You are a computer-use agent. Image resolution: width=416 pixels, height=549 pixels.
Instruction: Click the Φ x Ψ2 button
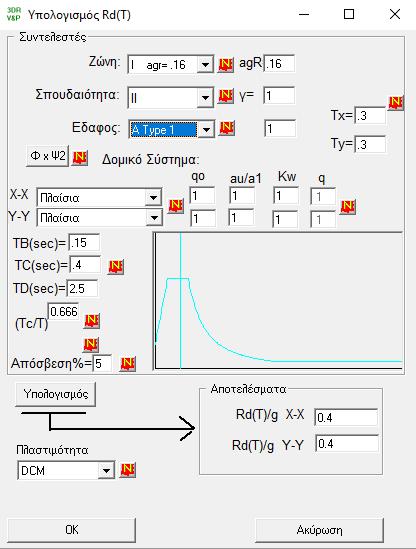(x=48, y=155)
